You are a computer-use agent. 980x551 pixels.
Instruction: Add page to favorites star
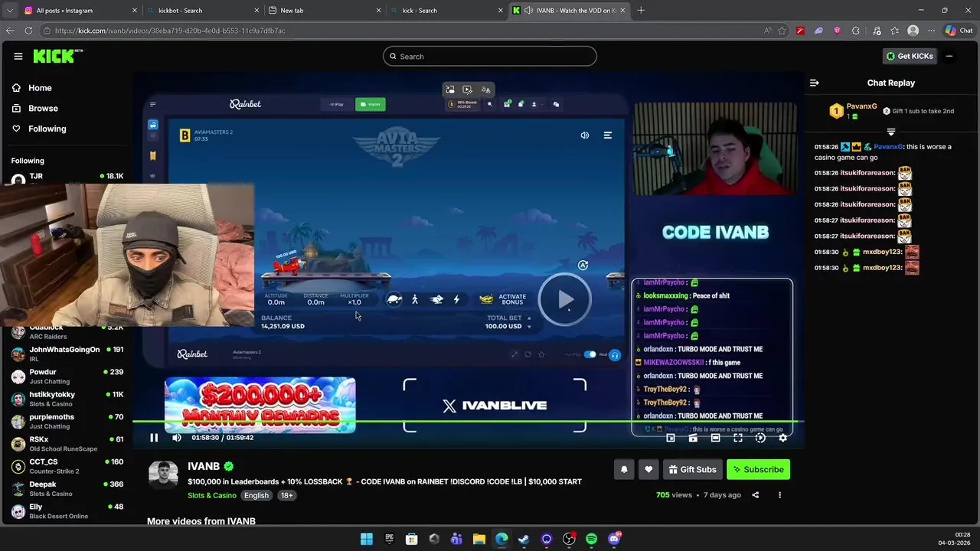tap(782, 31)
